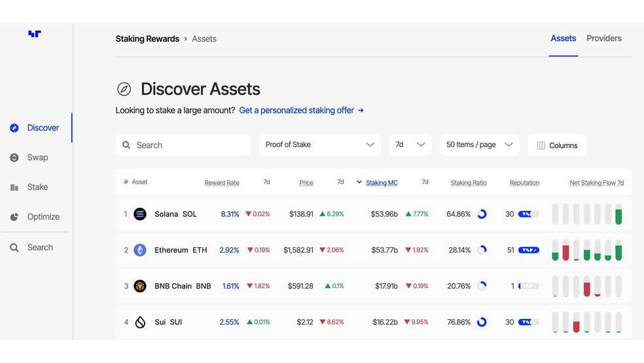Open the 50 Items / page dropdown
The height and width of the screenshot is (363, 644).
(479, 145)
